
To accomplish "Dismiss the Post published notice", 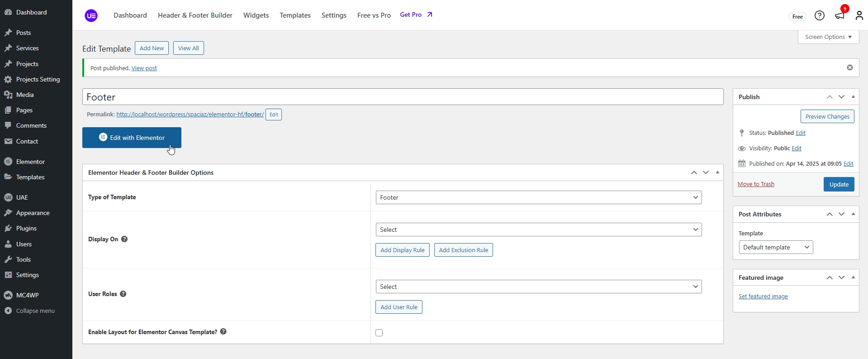I will coord(850,67).
